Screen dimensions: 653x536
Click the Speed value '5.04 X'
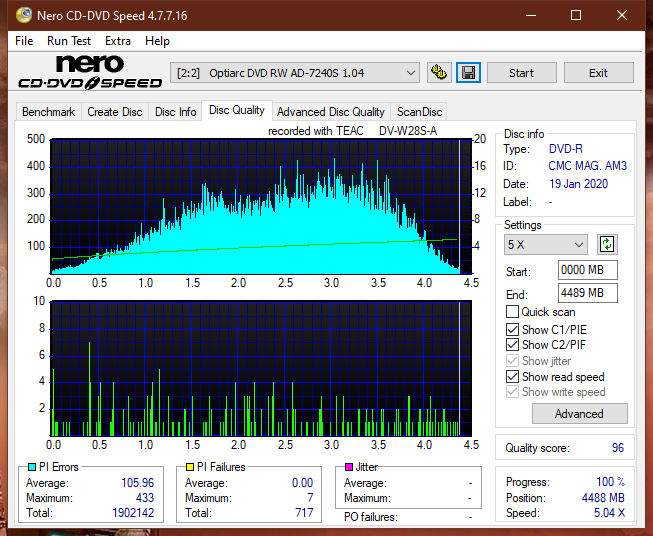[x=609, y=513]
